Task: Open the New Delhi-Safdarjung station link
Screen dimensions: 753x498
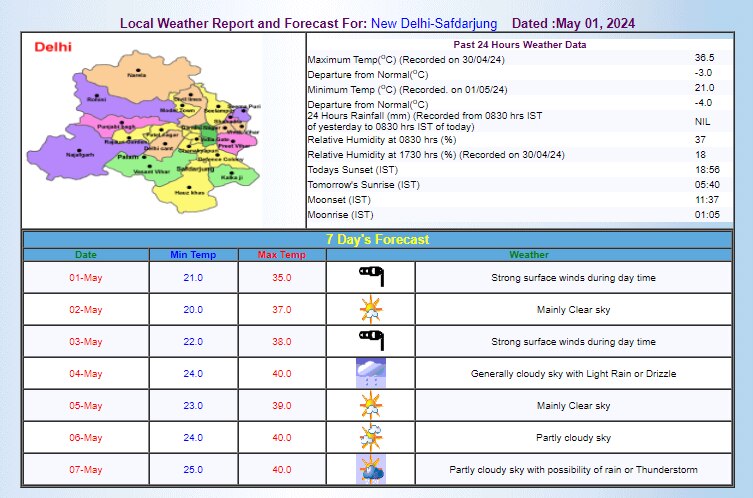Action: (x=434, y=23)
